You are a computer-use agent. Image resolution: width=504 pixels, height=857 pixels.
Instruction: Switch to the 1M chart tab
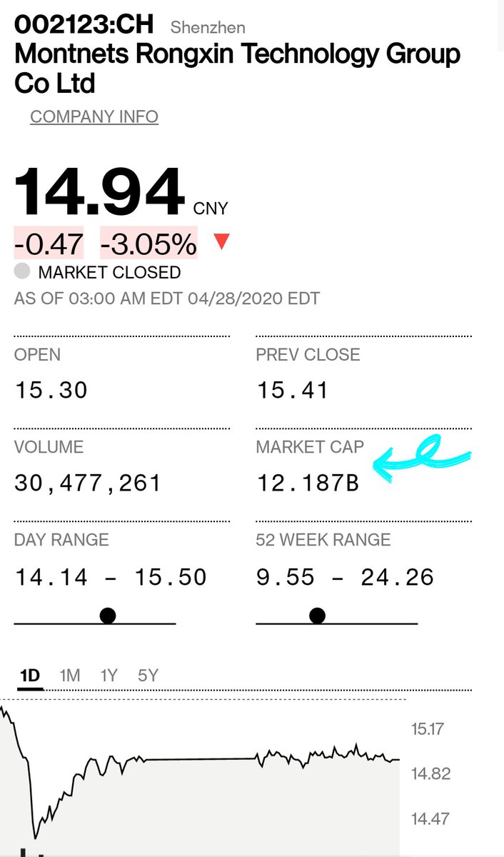69,675
